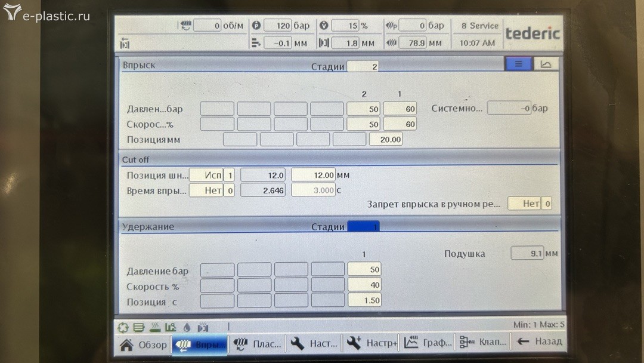Edit the injection position 20.00 field
This screenshot has height=363, width=644.
pos(386,139)
